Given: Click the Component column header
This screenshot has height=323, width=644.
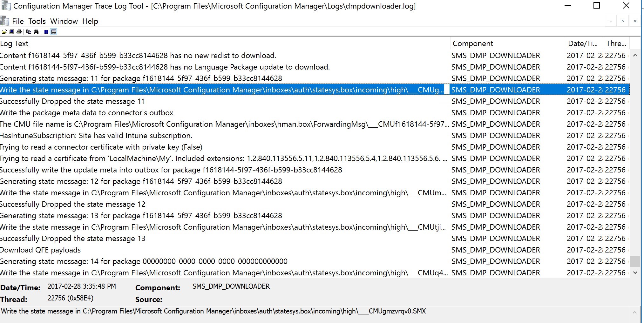Looking at the screenshot, I should [x=508, y=44].
